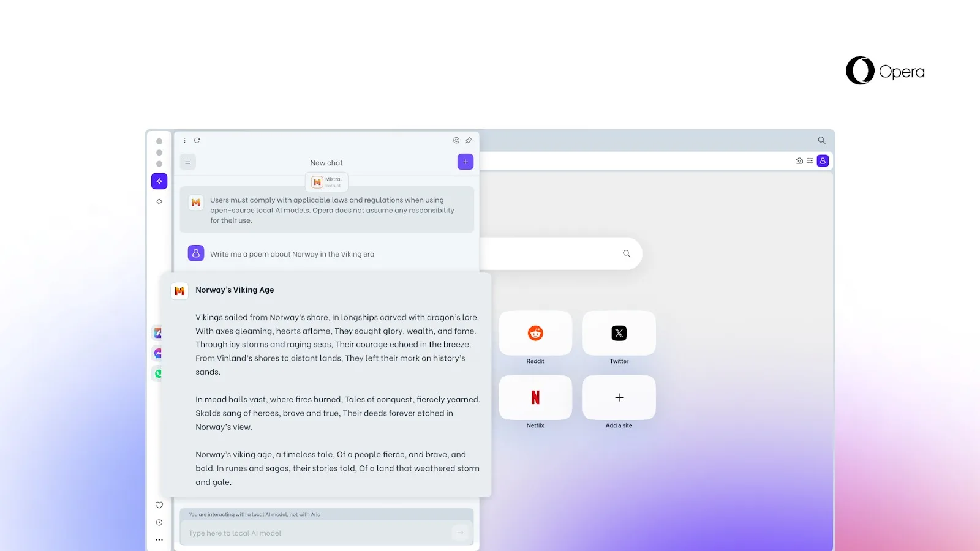980x551 pixels.
Task: Take a snapshot using the camera icon
Action: [799, 160]
